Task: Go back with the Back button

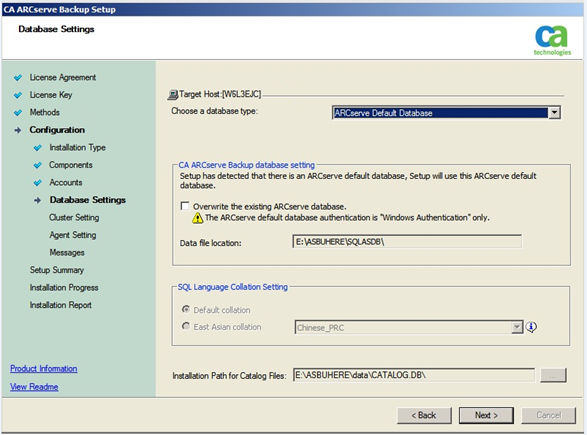Action: tap(424, 416)
